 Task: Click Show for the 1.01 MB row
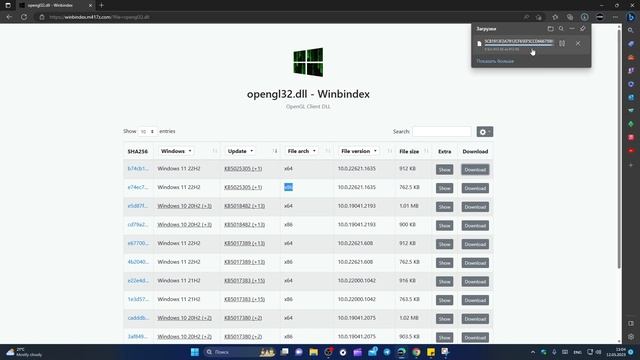pos(444,207)
